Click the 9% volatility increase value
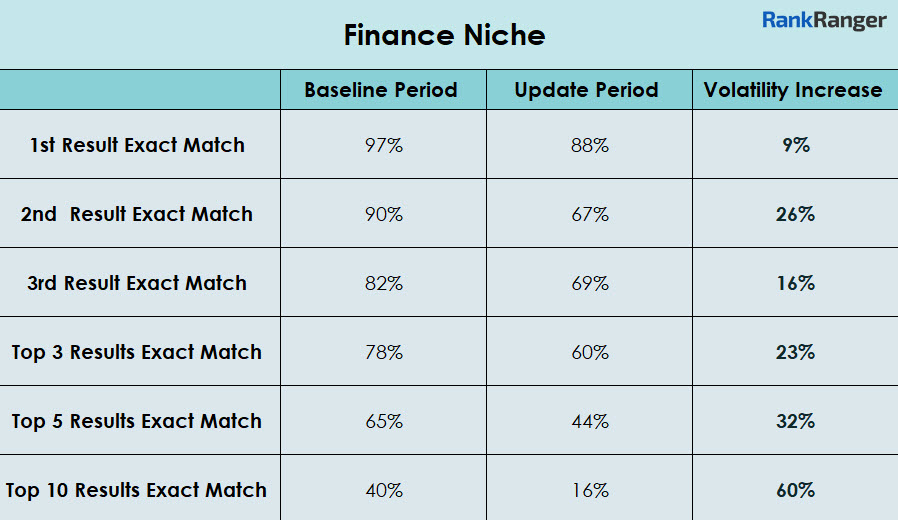The image size is (898, 520). coord(796,145)
